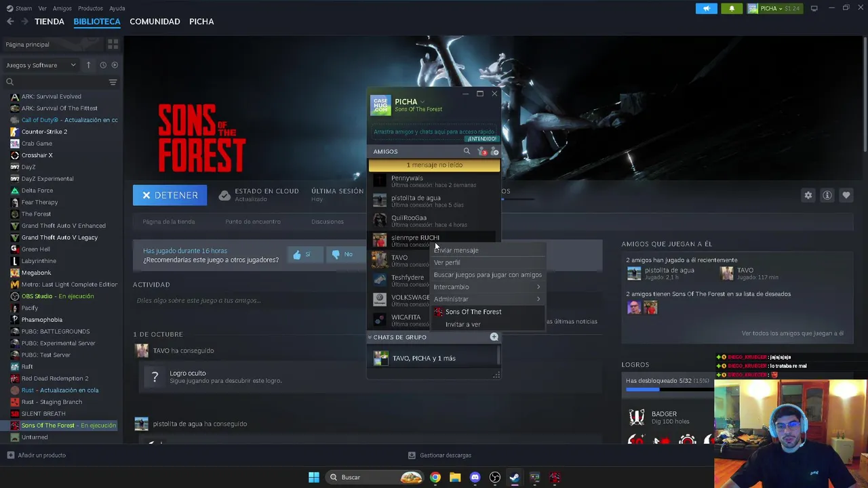Toggle the recent activity clock filter

103,65
